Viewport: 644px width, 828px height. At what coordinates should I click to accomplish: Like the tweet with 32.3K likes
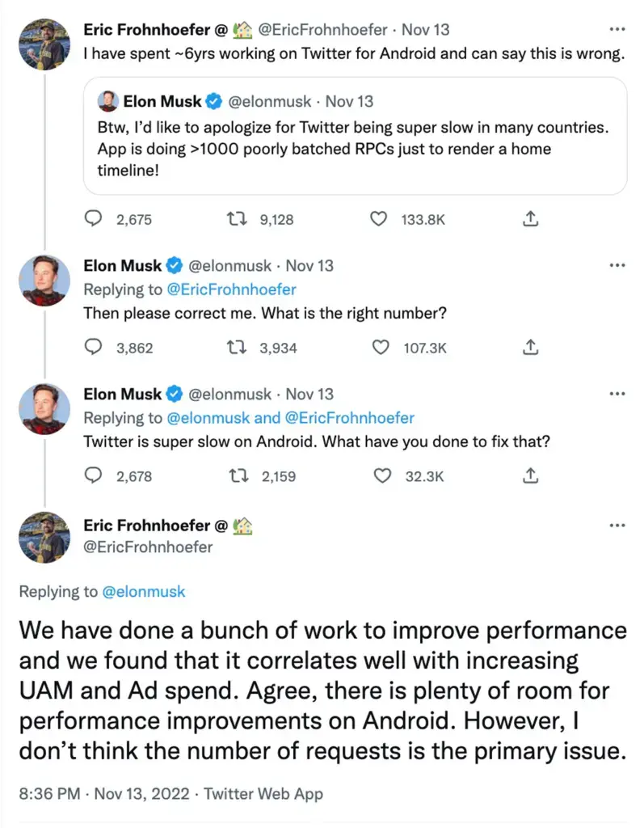[x=381, y=476]
